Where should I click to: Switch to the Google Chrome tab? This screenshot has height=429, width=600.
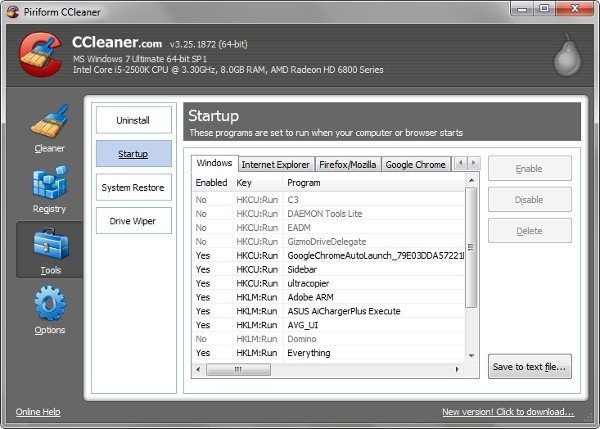(416, 165)
